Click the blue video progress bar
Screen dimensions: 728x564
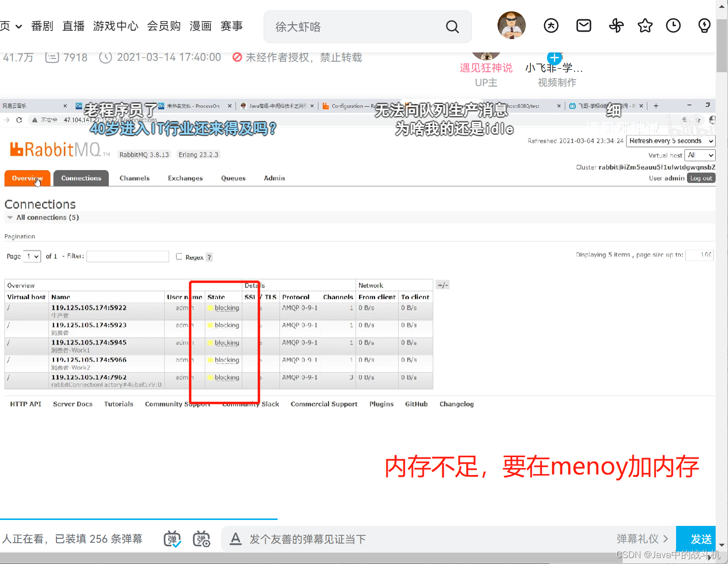click(138, 519)
